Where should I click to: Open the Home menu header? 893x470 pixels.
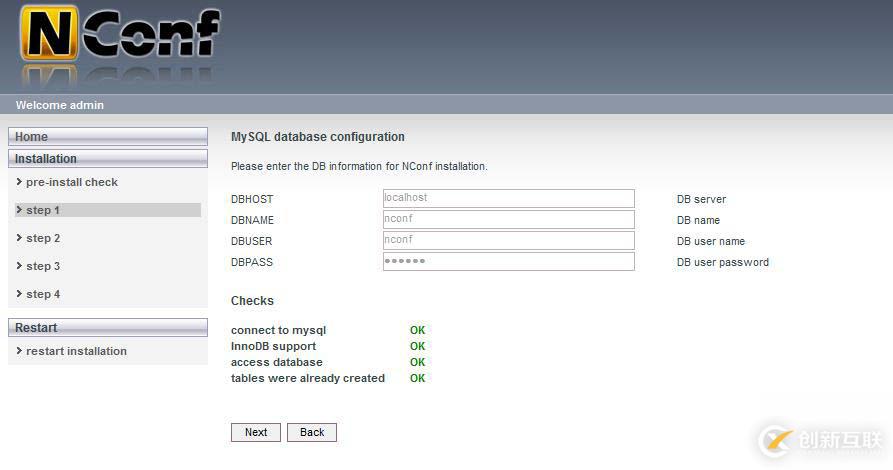click(108, 137)
